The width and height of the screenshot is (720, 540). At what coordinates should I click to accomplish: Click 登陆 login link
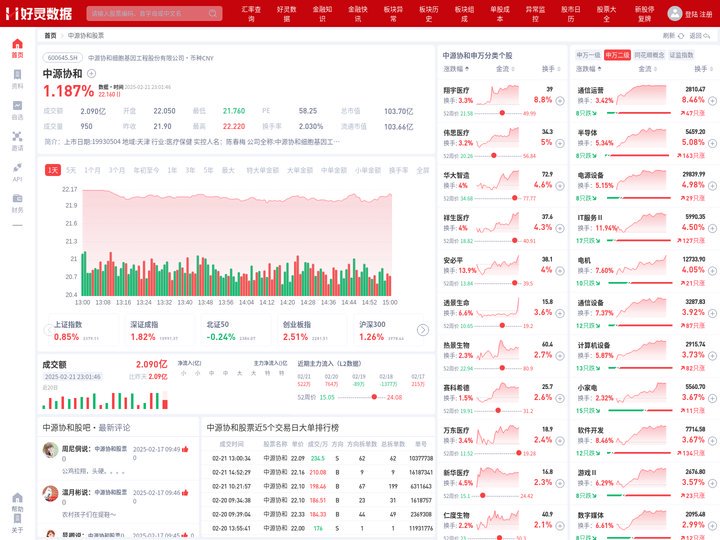[x=691, y=14]
